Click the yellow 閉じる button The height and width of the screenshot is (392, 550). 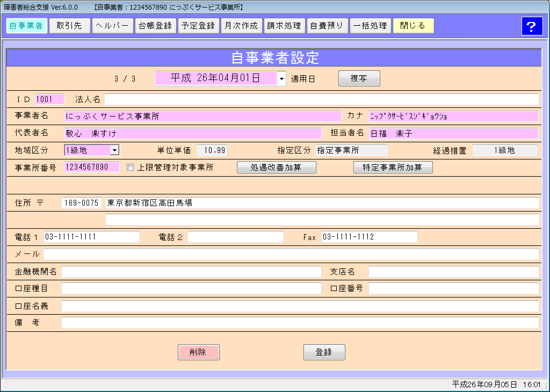(414, 26)
